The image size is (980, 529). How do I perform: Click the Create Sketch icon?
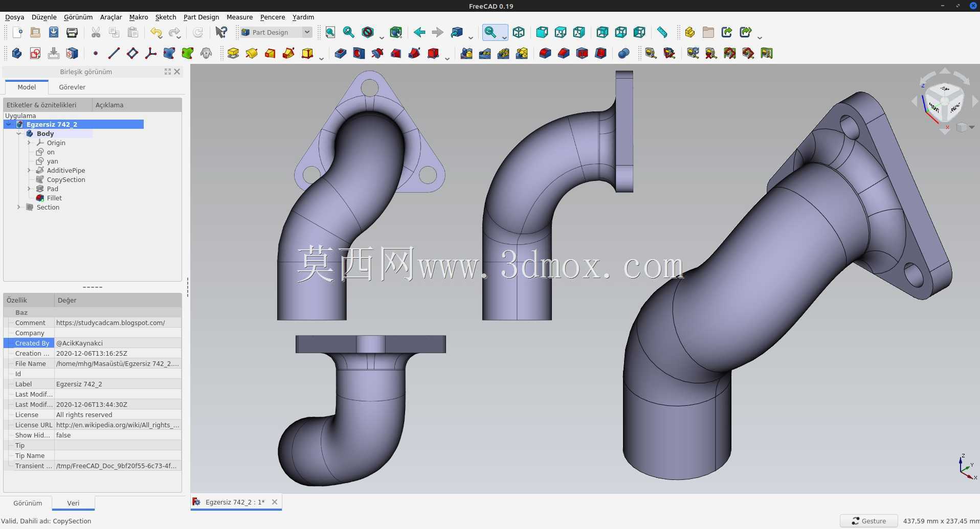(35, 53)
